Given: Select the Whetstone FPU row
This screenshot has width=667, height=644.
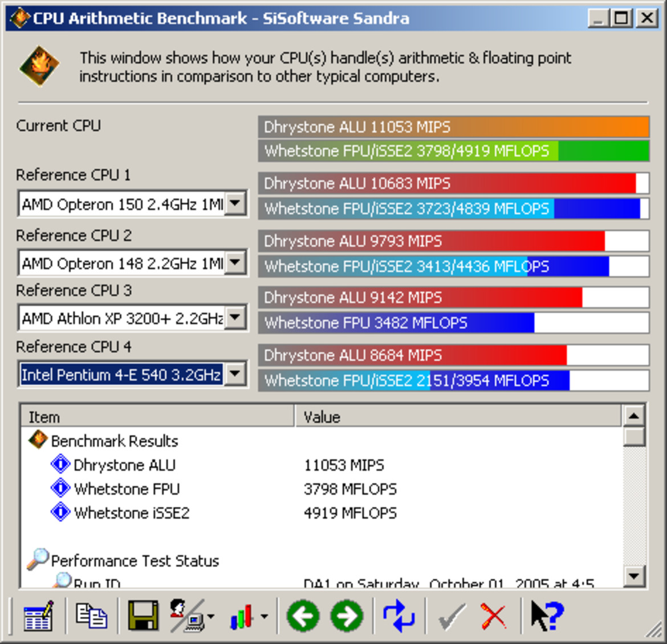Looking at the screenshot, I should click(321, 488).
